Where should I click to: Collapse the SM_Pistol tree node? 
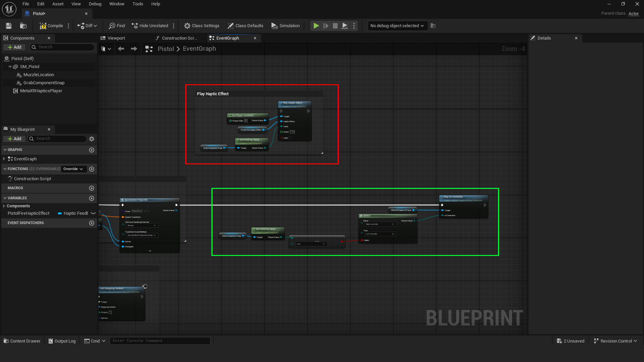(10, 67)
